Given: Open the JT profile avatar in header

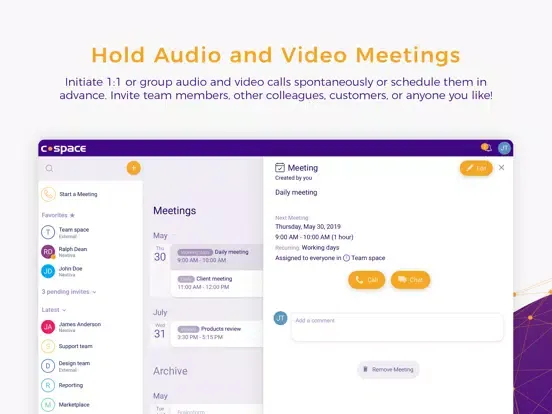Looking at the screenshot, I should [x=504, y=148].
